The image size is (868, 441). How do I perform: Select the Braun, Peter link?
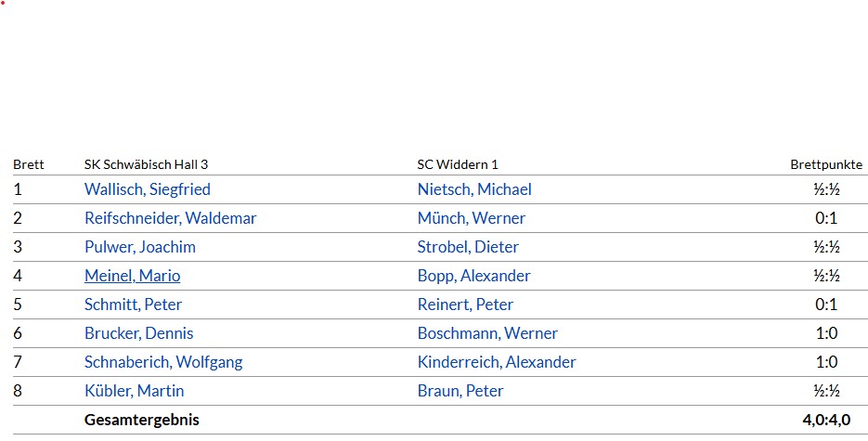pos(460,391)
